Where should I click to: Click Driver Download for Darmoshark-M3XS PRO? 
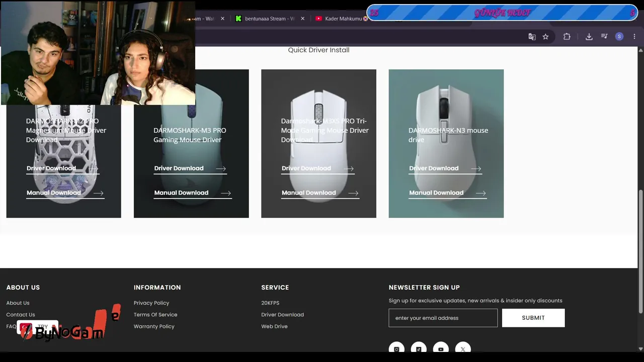[318, 168]
